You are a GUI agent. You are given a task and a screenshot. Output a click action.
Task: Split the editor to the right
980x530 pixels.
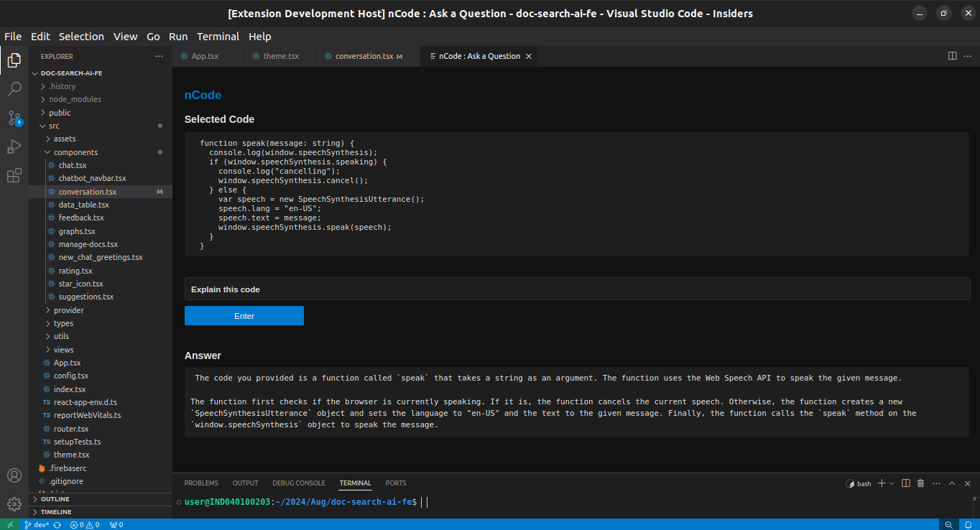(x=953, y=56)
